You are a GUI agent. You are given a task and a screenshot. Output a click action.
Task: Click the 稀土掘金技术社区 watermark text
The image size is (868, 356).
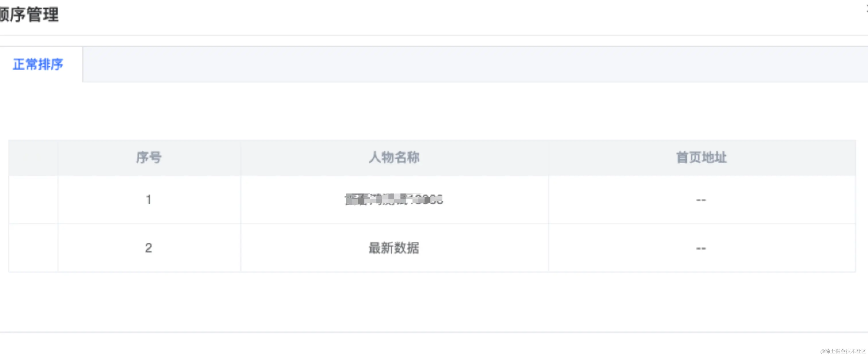point(843,351)
